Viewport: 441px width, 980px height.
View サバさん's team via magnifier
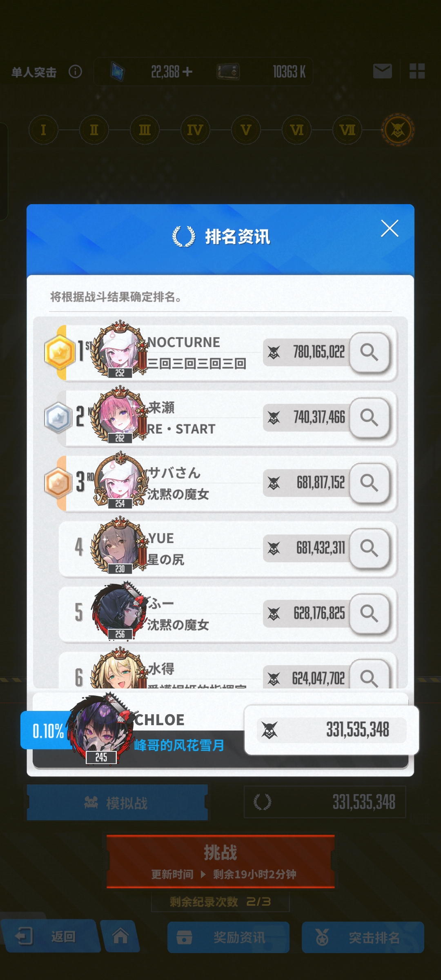click(370, 483)
